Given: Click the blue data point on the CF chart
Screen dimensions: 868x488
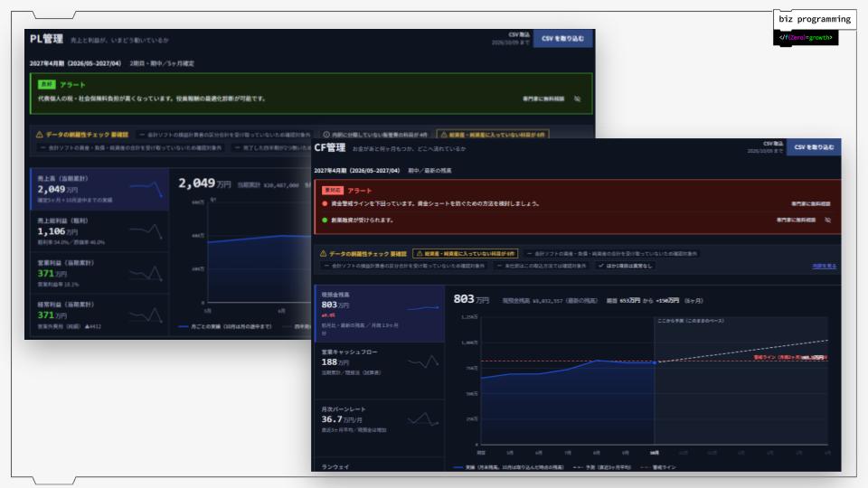Looking at the screenshot, I should 655,362.
